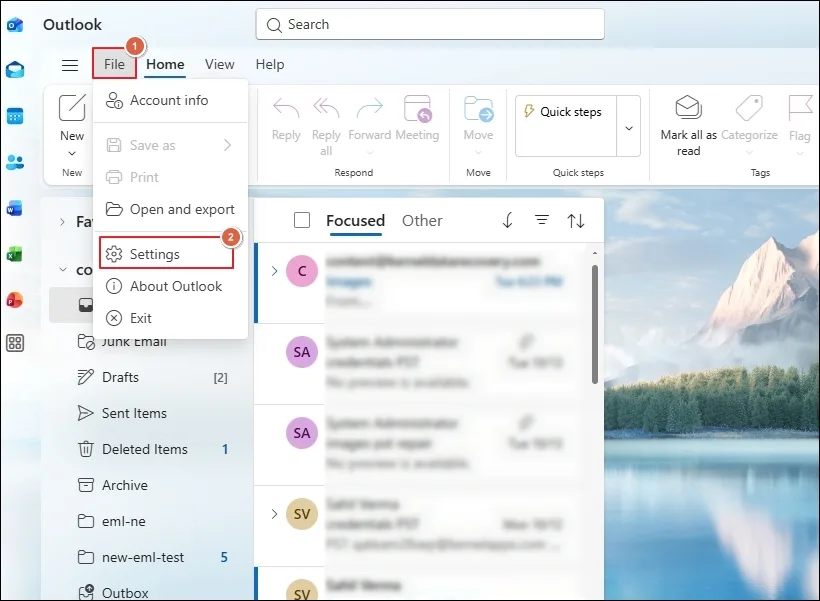Screen dimensions: 820x601
Task: Click the jump-to arrow icon in message list
Action: 507,220
